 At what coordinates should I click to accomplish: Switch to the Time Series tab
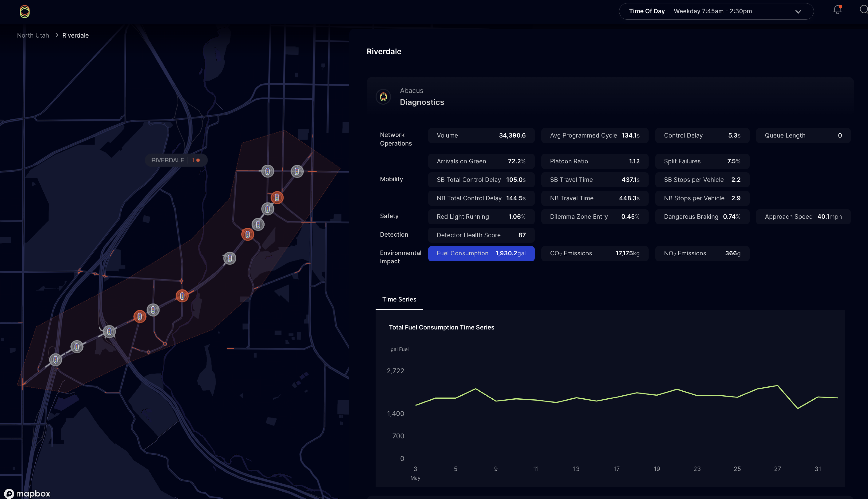click(x=399, y=300)
